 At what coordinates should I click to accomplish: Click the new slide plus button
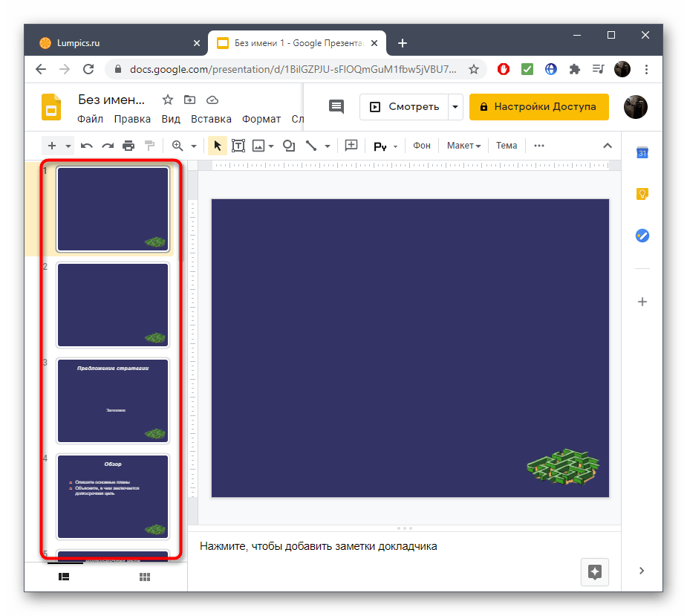point(52,146)
